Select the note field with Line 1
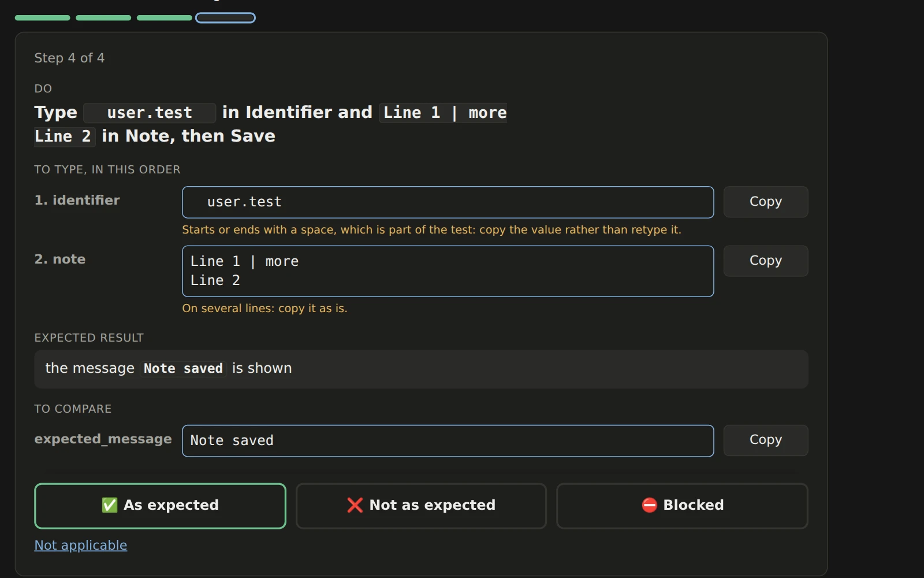This screenshot has height=578, width=924. (448, 271)
